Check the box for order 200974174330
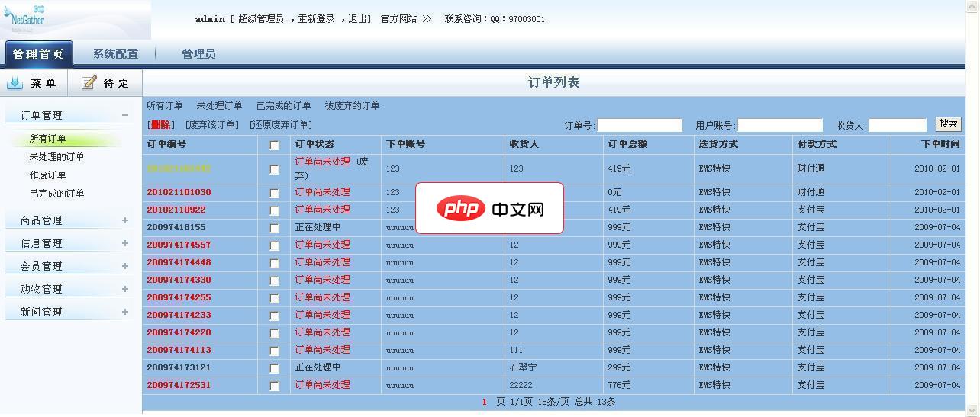This screenshot has width=980, height=417. (x=275, y=281)
